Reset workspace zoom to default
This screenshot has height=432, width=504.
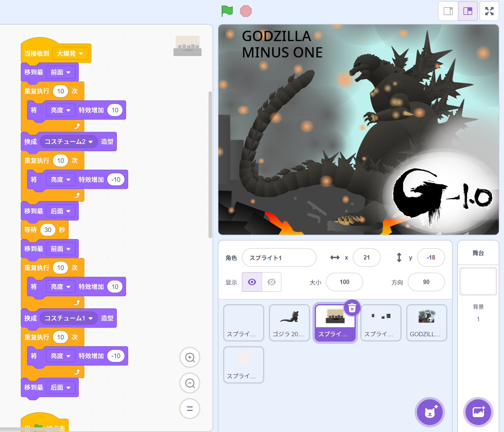click(190, 409)
